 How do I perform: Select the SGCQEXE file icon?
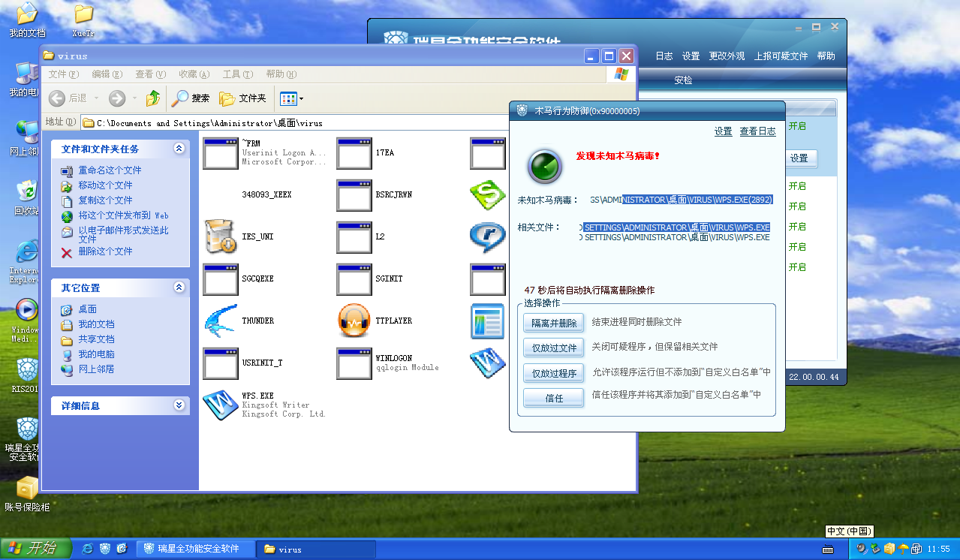click(x=220, y=278)
